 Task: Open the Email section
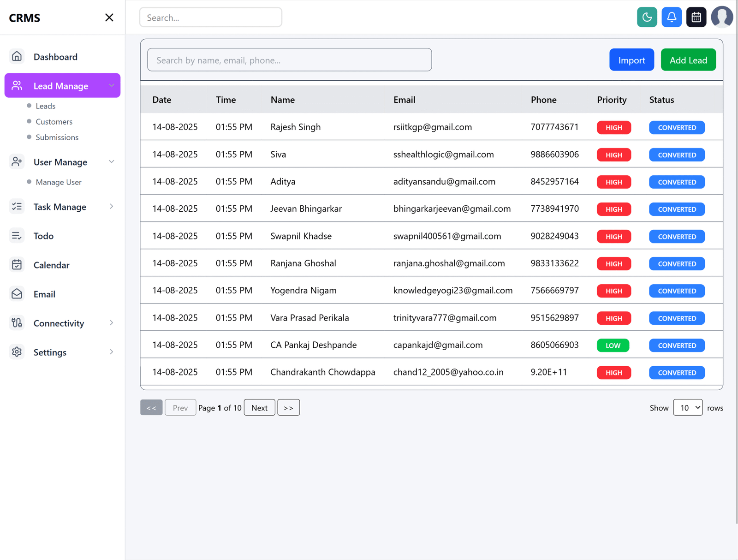pos(44,294)
